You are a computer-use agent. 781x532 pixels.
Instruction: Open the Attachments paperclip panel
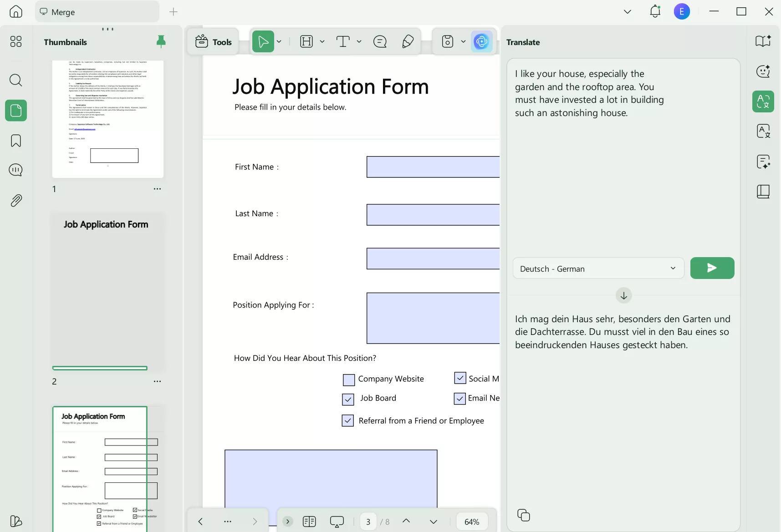[x=16, y=200]
